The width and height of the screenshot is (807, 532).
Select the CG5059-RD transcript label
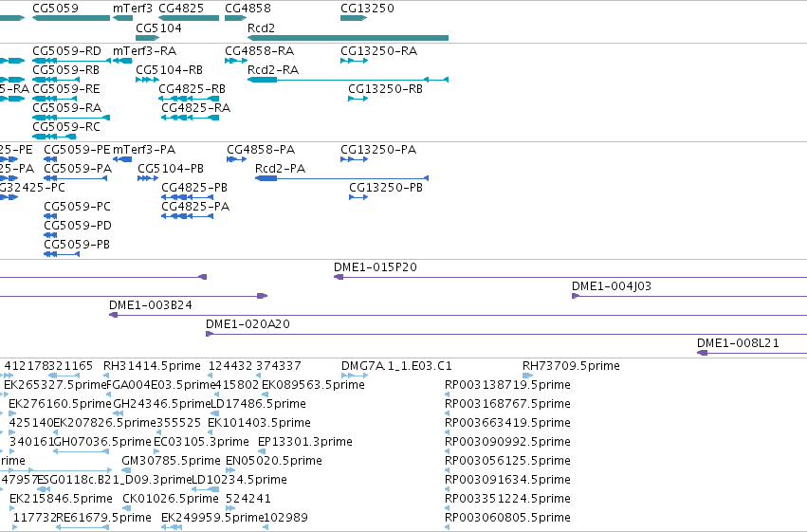[x=67, y=51]
